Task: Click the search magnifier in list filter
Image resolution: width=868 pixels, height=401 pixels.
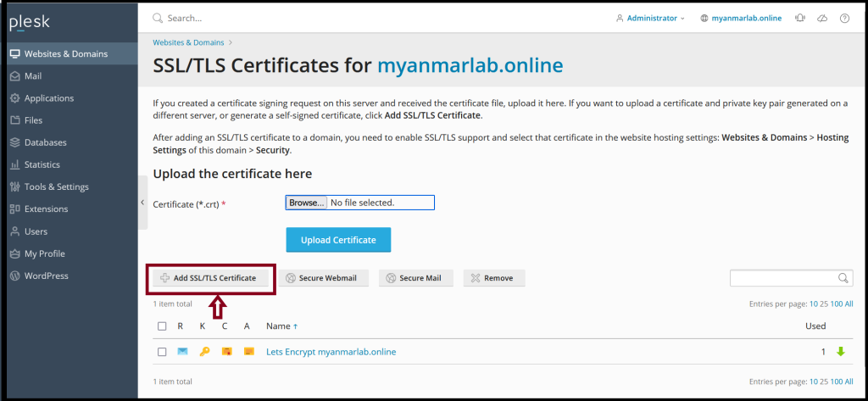Action: (843, 278)
